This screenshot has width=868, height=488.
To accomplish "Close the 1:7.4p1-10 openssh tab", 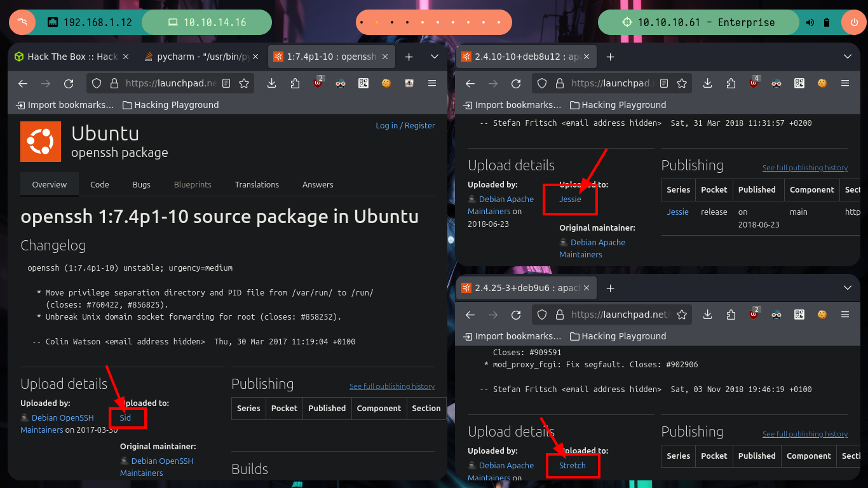I will [x=386, y=57].
